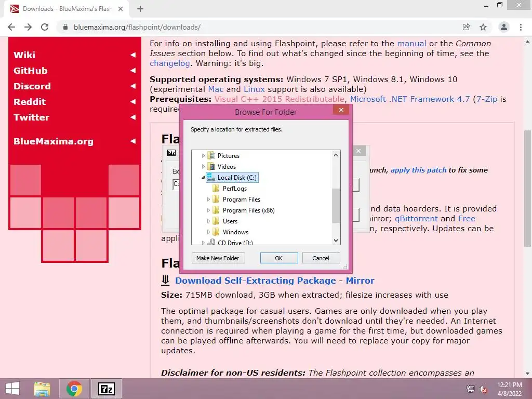The height and width of the screenshot is (399, 532).
Task: Open File Explorer from the taskbar
Action: tap(42, 389)
